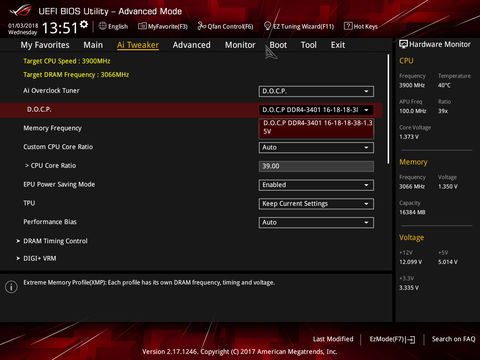Click the +12V 12.099 V reading
The image size is (480, 360).
coord(411,262)
